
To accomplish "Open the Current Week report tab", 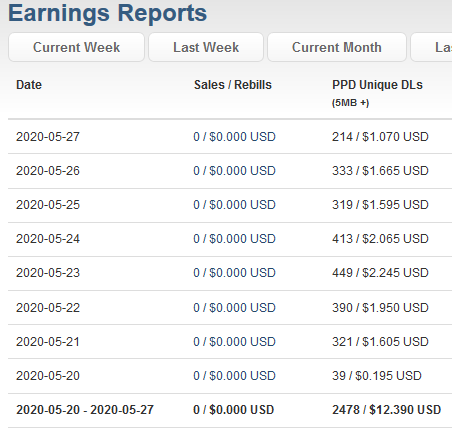I will coord(76,47).
